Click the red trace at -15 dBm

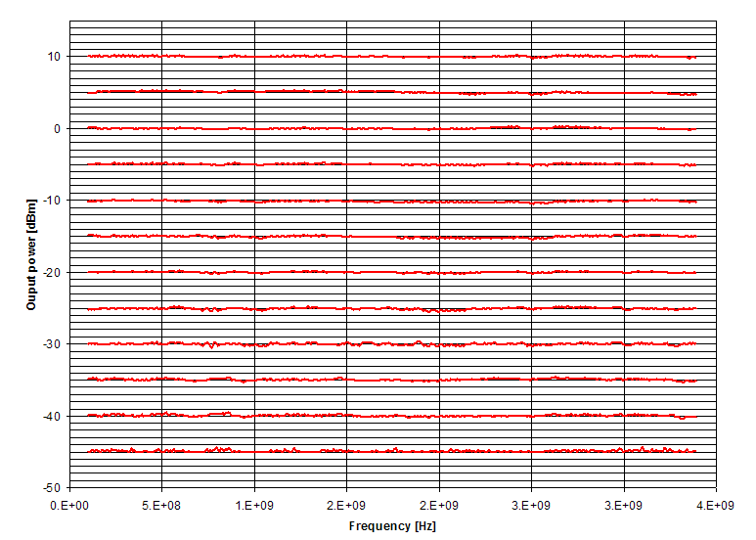click(x=391, y=237)
